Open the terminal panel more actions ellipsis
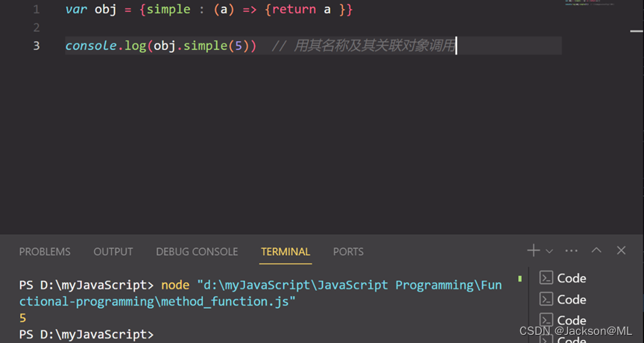The image size is (644, 343). (x=572, y=251)
